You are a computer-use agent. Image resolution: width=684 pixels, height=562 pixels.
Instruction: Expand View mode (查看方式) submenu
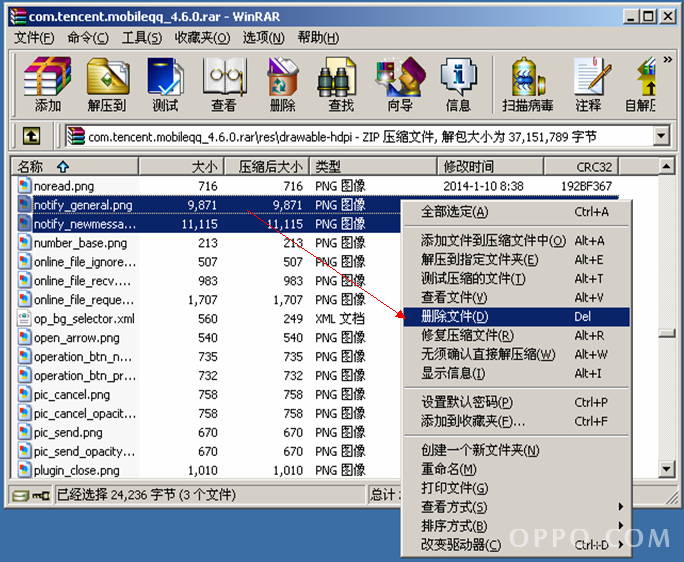(x=516, y=507)
